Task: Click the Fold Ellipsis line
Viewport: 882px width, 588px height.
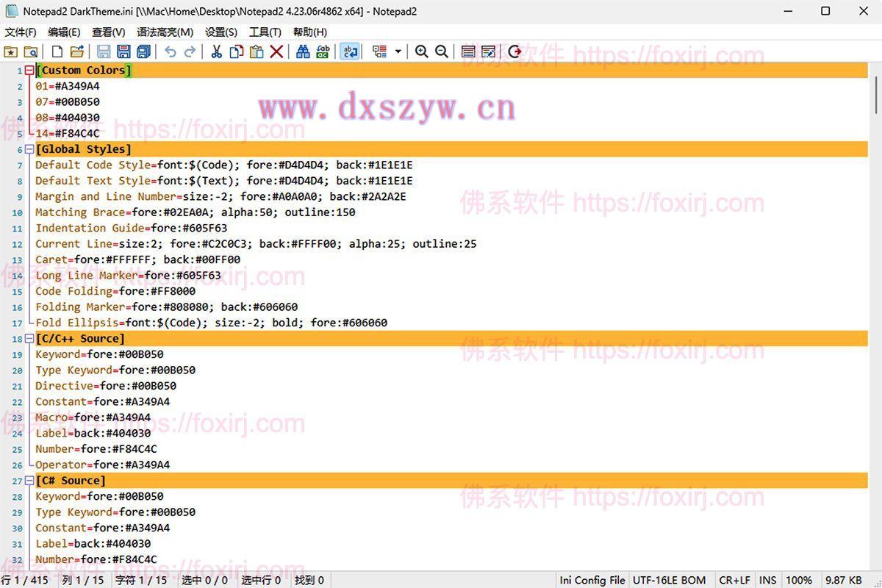Action: [x=212, y=323]
